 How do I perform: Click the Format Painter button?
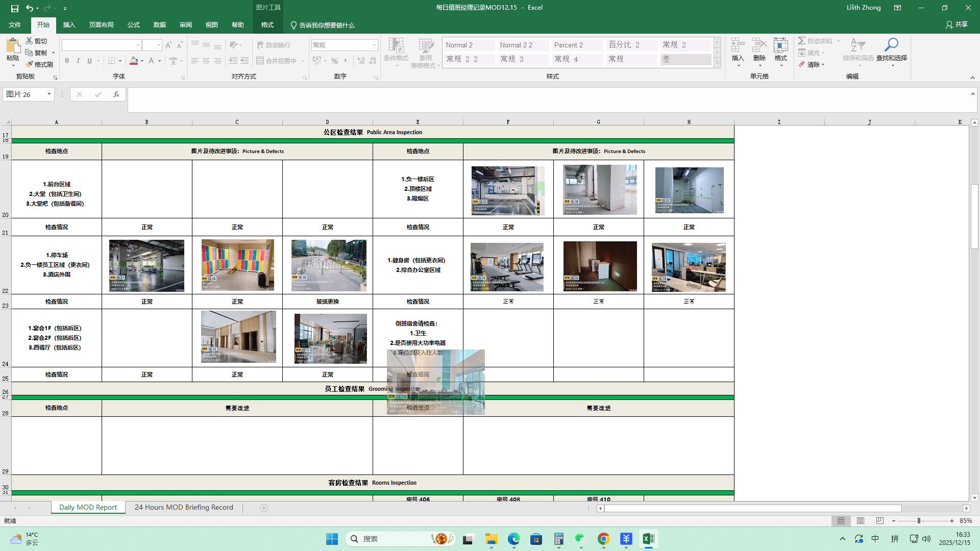point(40,64)
